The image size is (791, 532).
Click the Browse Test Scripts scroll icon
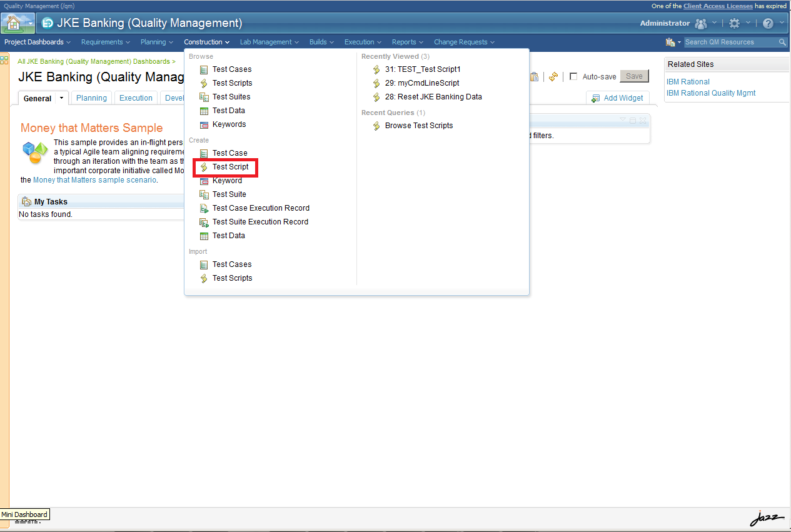click(203, 83)
